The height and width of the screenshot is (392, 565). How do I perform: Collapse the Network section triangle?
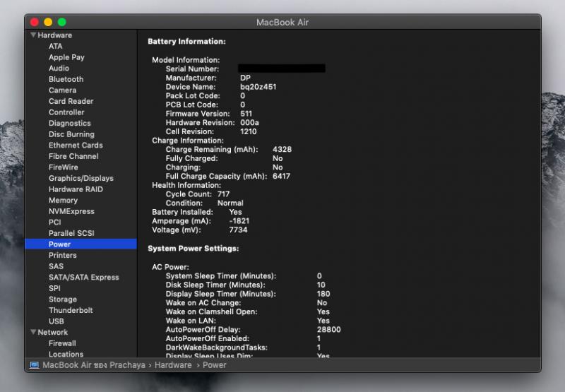(33, 332)
